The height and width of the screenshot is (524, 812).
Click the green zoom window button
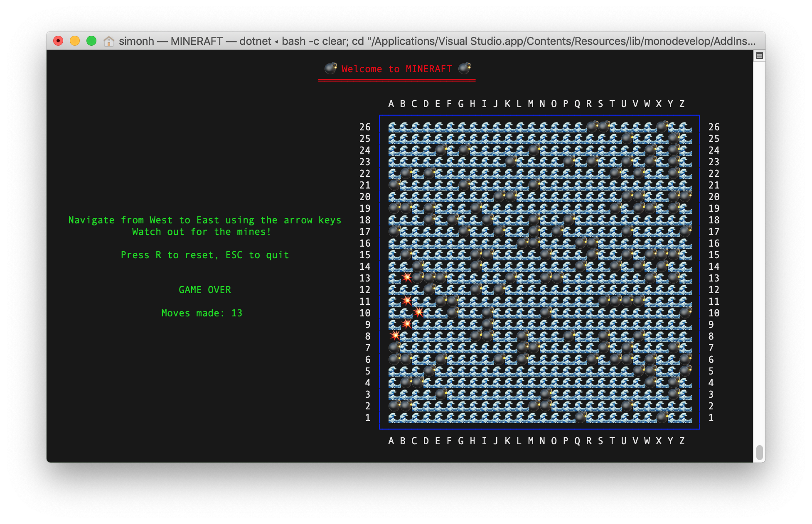pyautogui.click(x=91, y=41)
